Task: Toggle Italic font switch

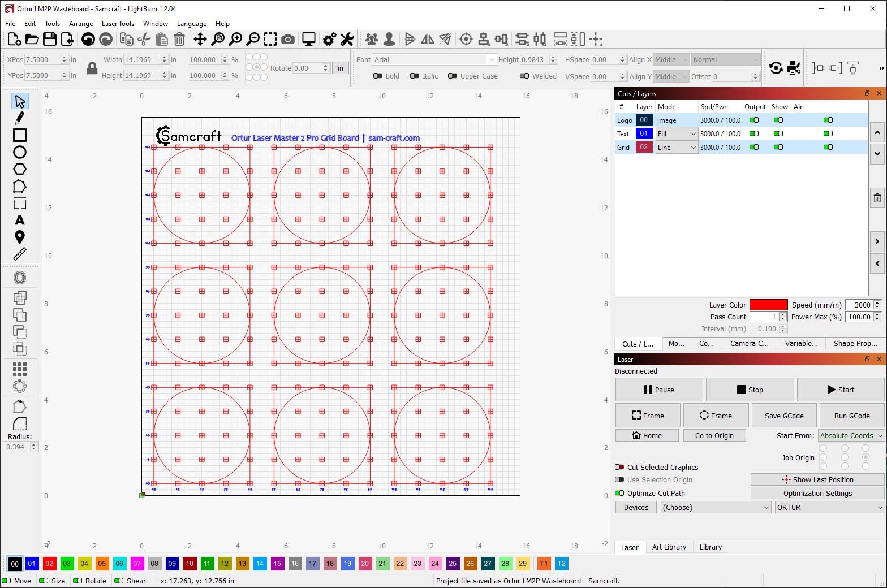Action: coord(415,76)
